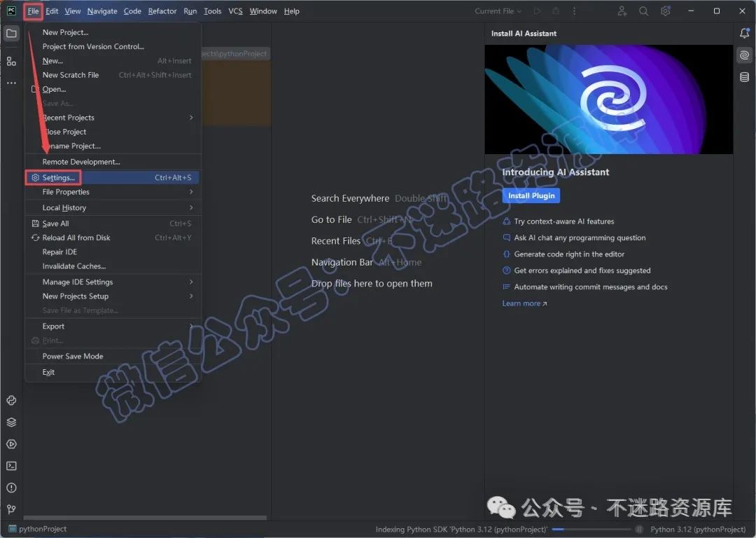Show more tool windows ellipsis icon
This screenshot has height=538, width=756.
[x=12, y=83]
